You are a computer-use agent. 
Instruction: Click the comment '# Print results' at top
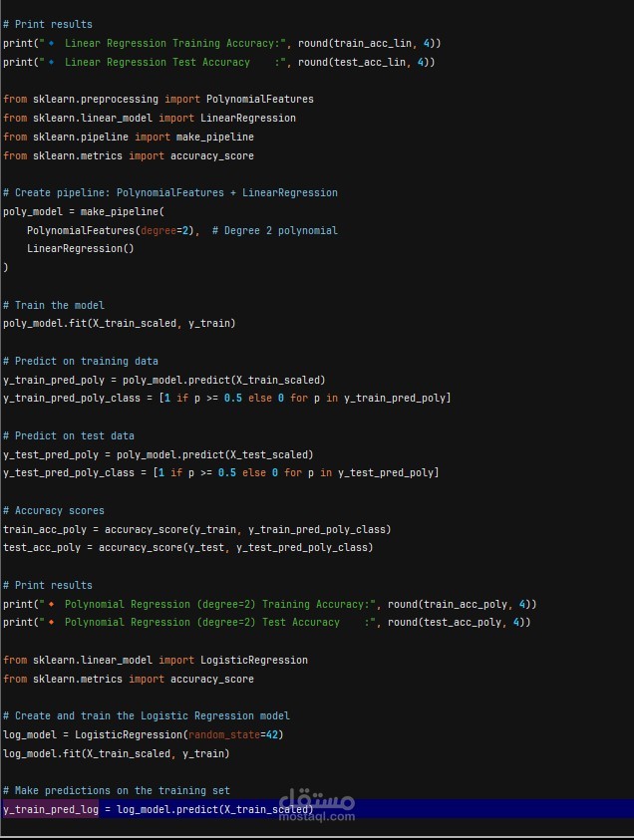48,24
